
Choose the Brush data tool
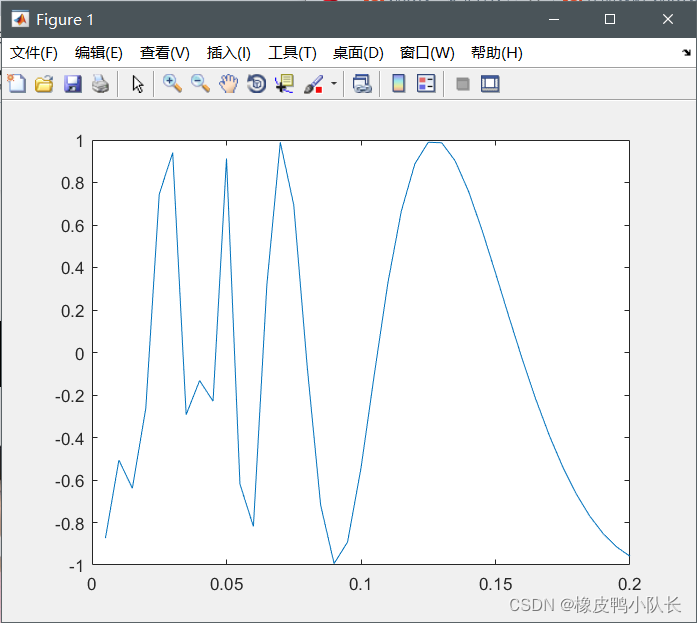point(313,84)
